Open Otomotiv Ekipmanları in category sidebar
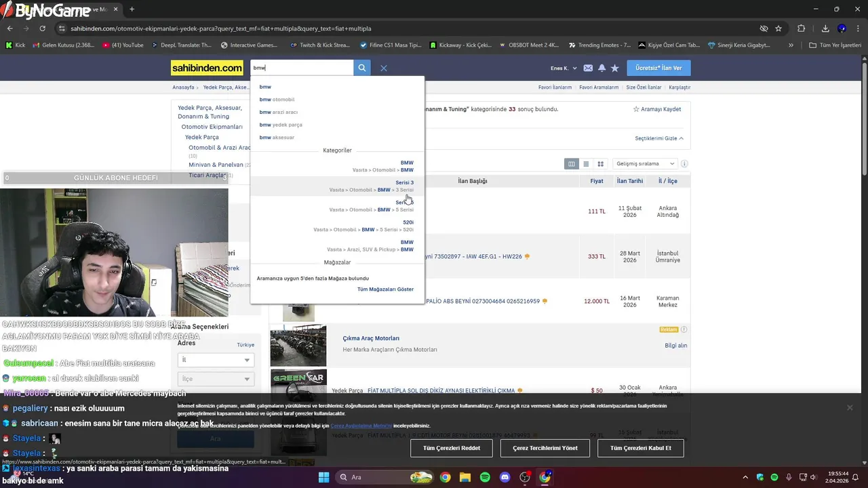 pos(212,127)
